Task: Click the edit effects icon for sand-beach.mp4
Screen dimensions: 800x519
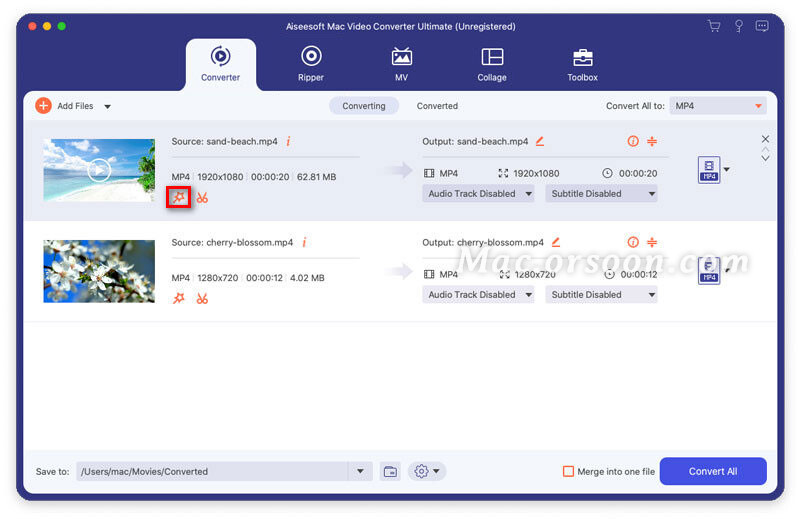Action: tap(178, 197)
